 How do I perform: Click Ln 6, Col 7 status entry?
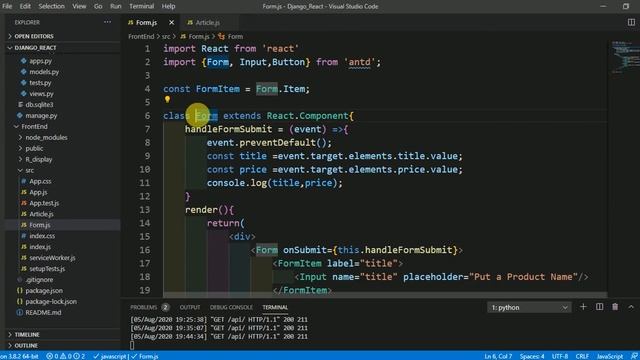click(x=498, y=356)
